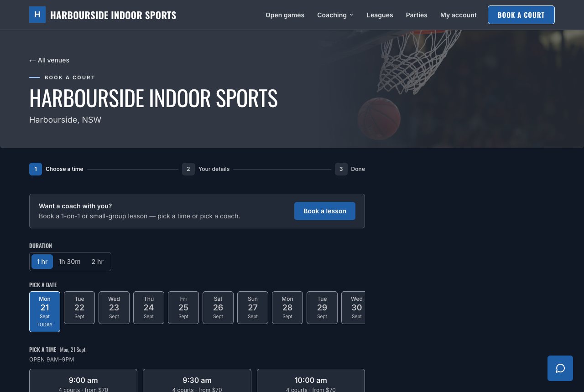
Task: Set duration to 2 hr
Action: tap(97, 262)
